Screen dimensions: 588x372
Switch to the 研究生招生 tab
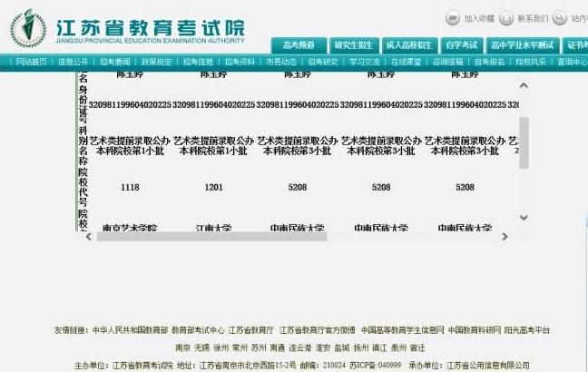(354, 45)
